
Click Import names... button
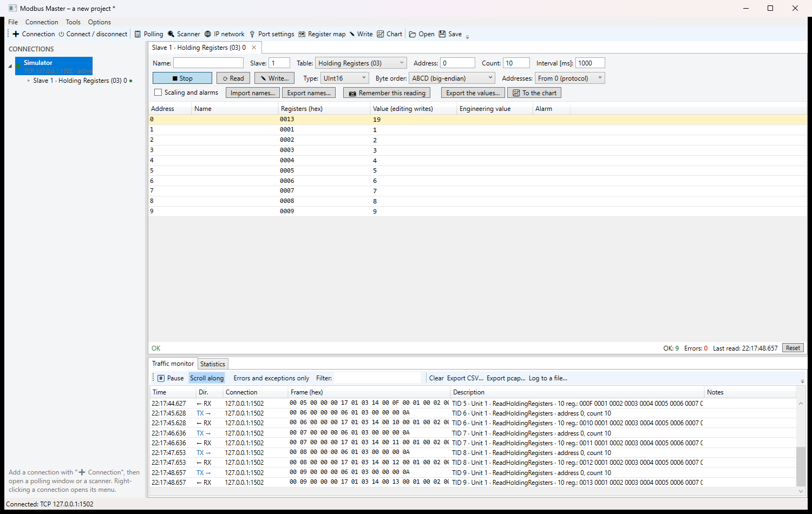[x=253, y=93]
